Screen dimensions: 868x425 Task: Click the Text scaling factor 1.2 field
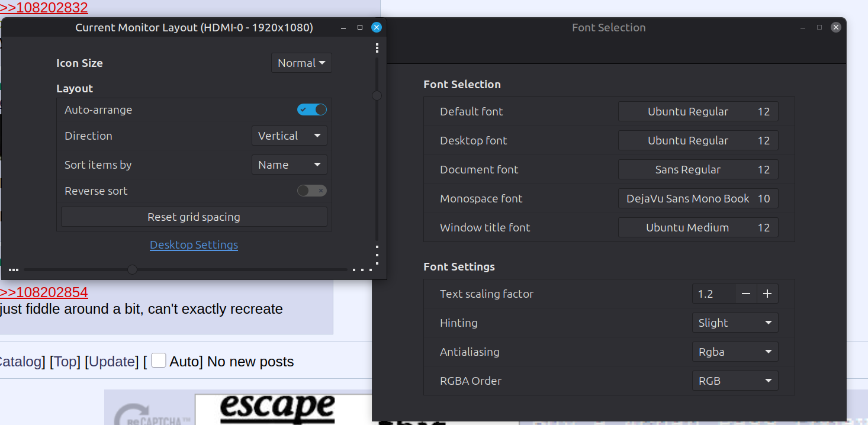coord(713,294)
